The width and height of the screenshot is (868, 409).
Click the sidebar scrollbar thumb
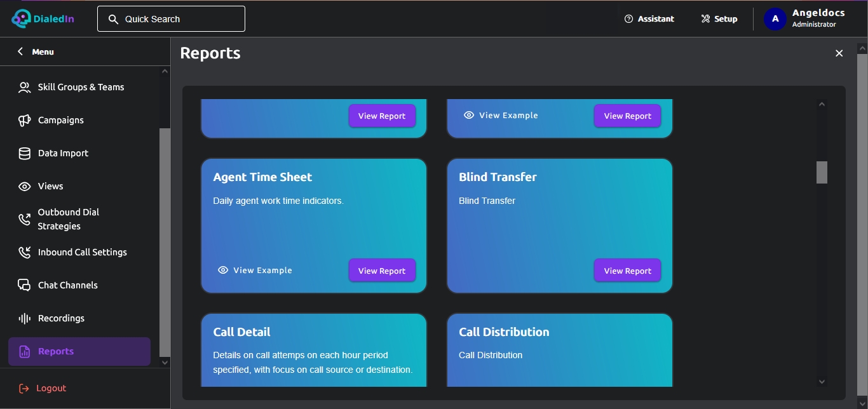click(165, 241)
